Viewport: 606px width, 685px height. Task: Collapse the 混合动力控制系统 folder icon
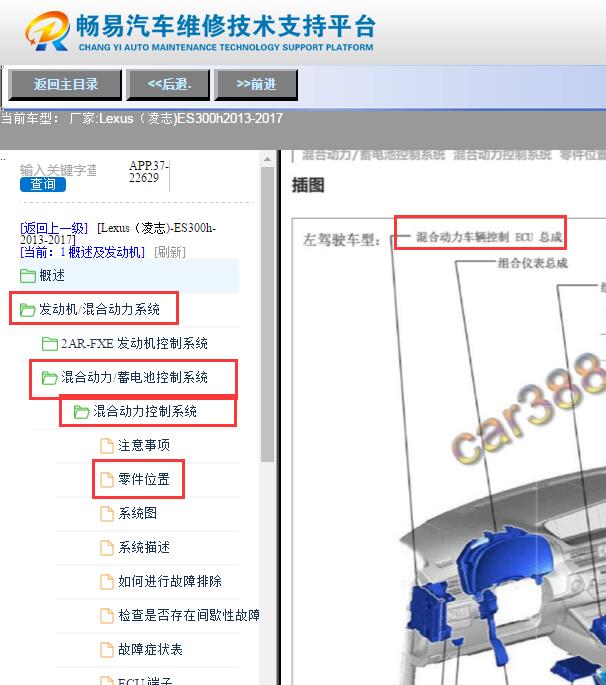(x=81, y=412)
